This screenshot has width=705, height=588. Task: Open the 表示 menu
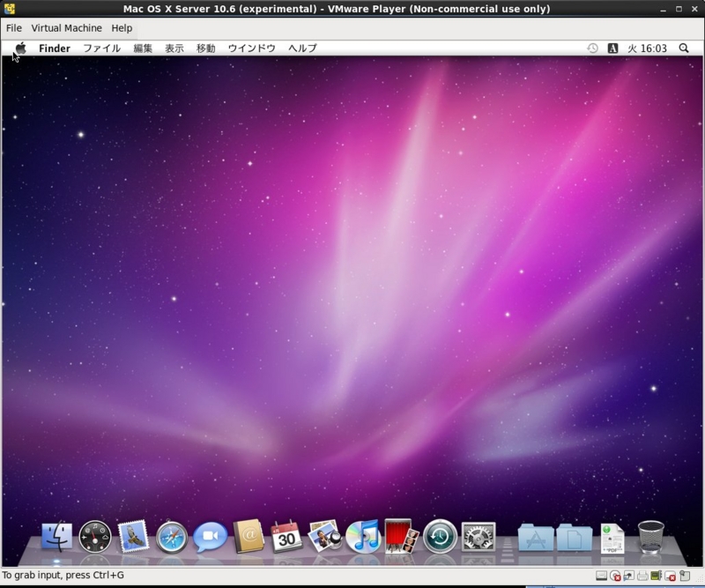click(174, 48)
